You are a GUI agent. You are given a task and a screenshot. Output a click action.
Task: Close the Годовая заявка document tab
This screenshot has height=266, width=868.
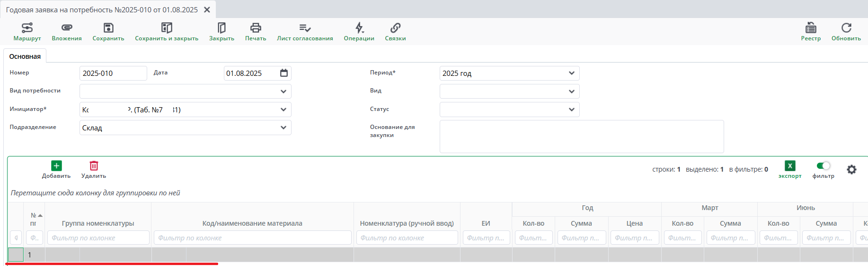click(x=207, y=9)
